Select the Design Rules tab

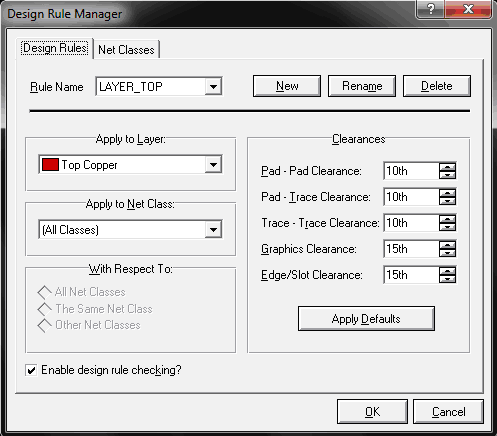pos(55,48)
